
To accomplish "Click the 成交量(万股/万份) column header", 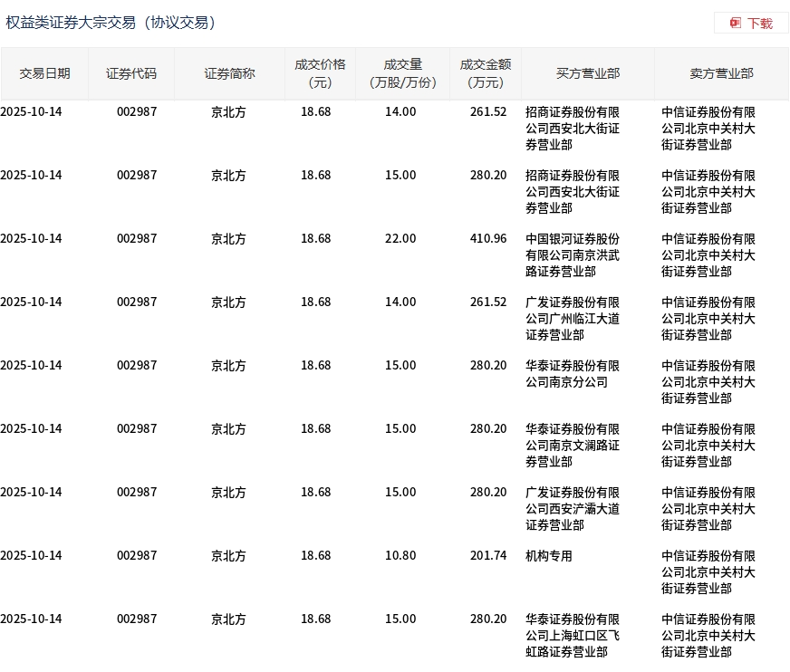I will pos(402,73).
